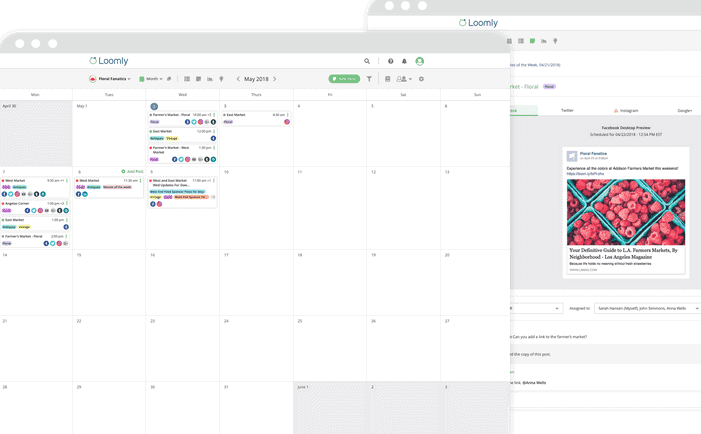
Task: Click the green user avatar icon
Action: 419,61
